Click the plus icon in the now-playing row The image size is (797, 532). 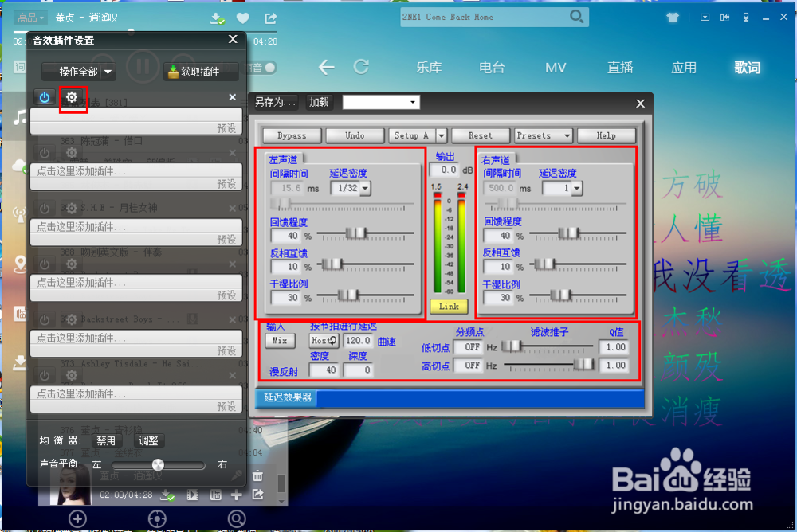(x=237, y=495)
